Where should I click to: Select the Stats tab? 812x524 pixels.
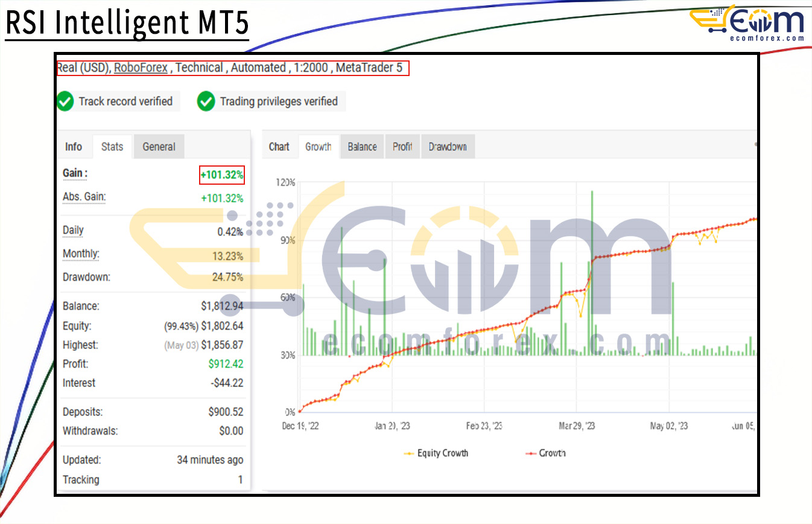(x=112, y=147)
